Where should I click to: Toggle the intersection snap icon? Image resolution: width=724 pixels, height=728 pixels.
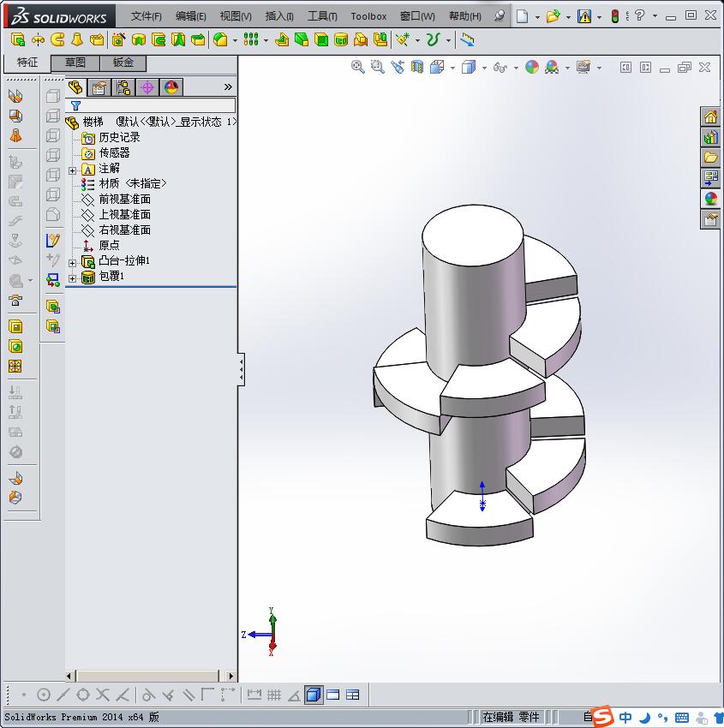103,695
